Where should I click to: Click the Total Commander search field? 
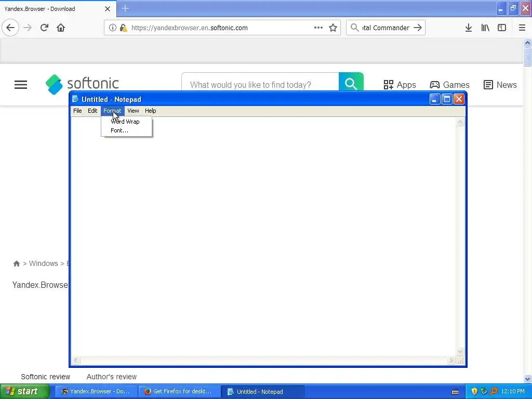click(386, 28)
